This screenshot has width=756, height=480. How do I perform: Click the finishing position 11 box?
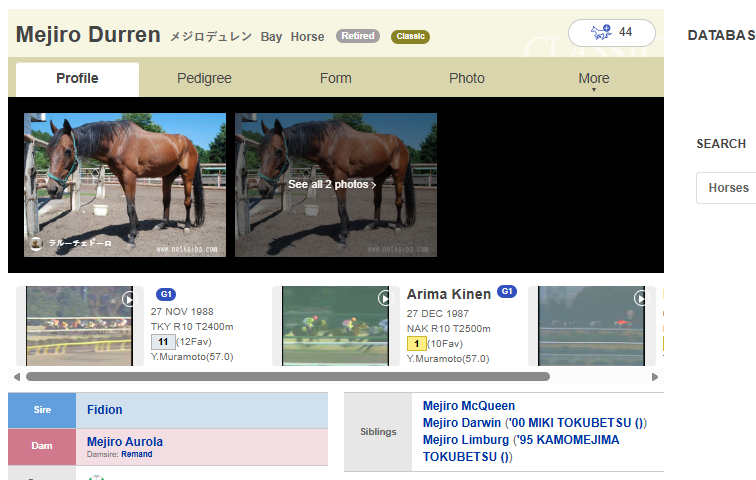163,342
